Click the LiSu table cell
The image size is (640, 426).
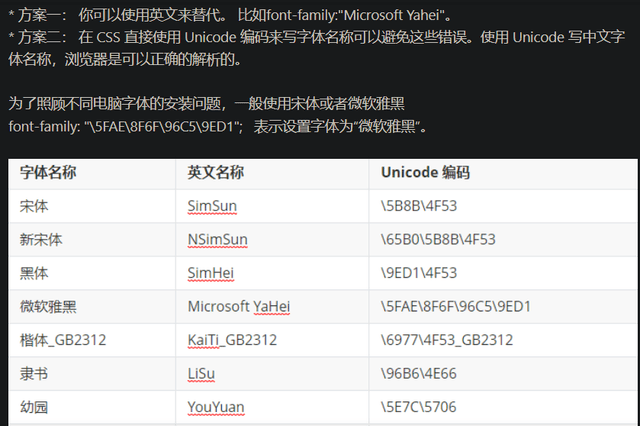click(x=203, y=373)
